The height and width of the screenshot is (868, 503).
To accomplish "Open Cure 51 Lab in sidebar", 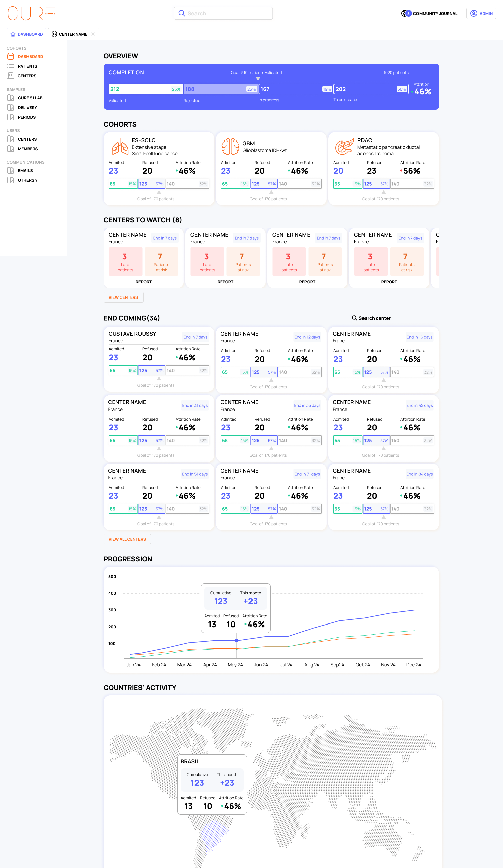I will coord(30,98).
